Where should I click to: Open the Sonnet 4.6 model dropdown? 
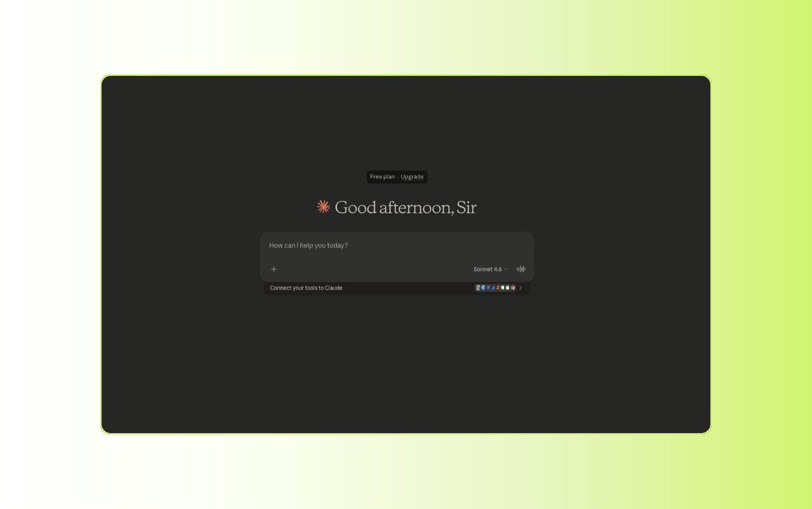[x=490, y=269]
